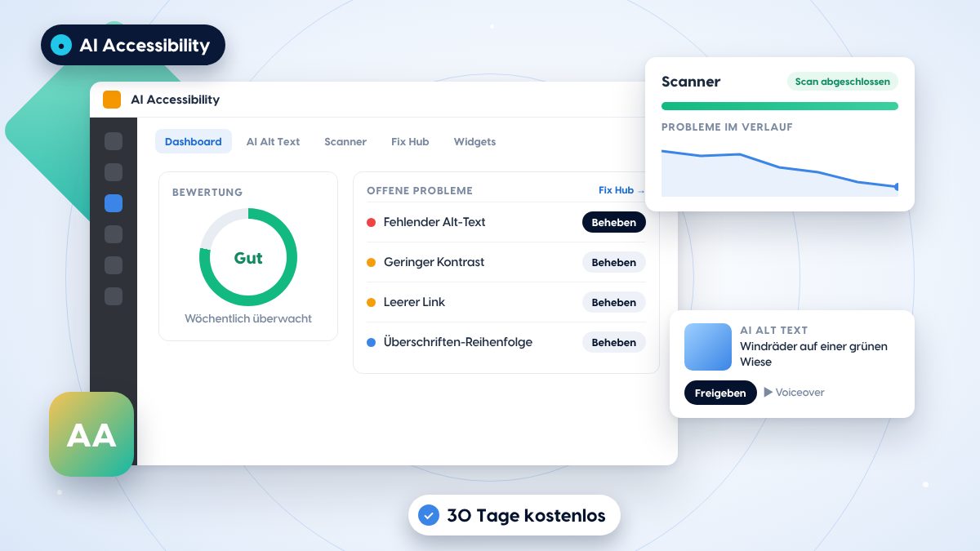
Task: Switch to the AI Alt Text tab
Action: pyautogui.click(x=273, y=141)
